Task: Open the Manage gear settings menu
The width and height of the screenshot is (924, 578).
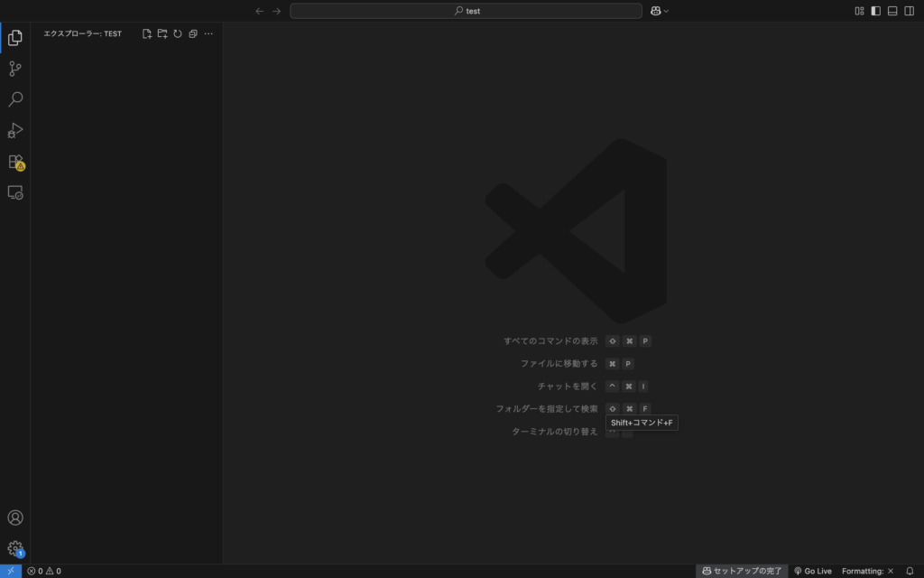Action: [15, 548]
